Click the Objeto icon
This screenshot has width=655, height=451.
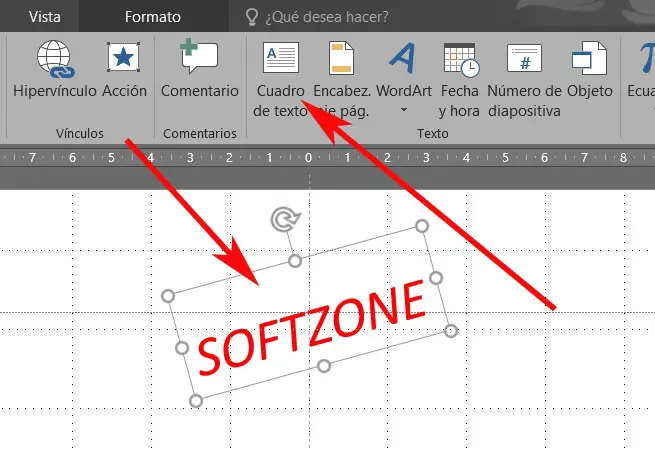coord(589,58)
